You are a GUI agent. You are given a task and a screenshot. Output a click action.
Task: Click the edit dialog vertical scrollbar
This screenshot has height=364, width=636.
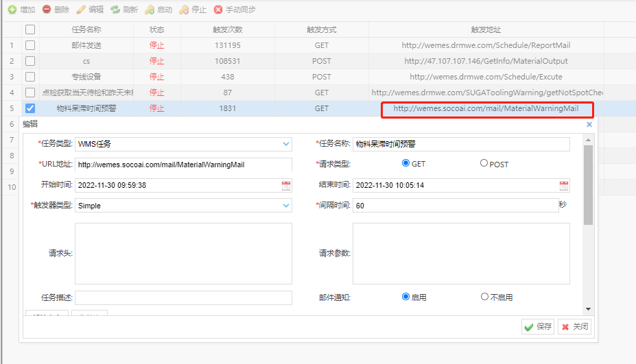(x=588, y=185)
